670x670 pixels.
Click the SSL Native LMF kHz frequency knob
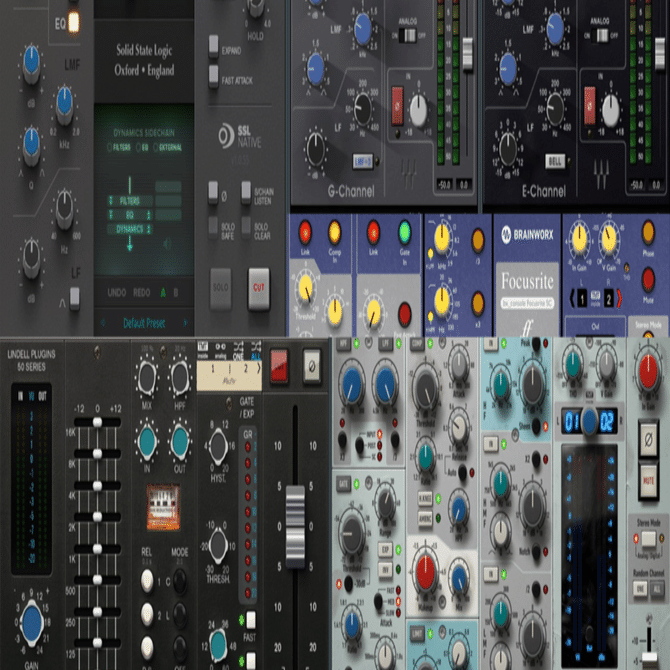(x=65, y=103)
